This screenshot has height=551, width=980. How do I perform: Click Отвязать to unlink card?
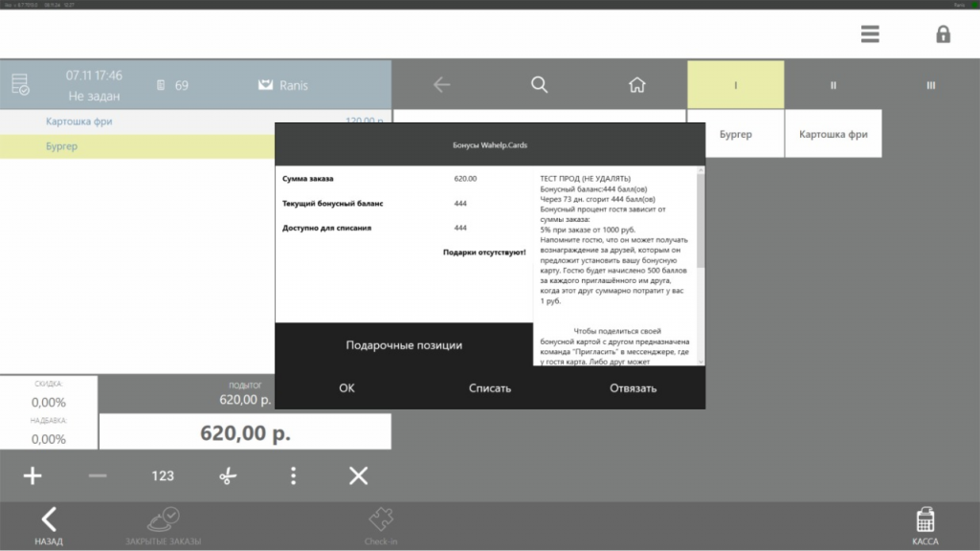(x=634, y=388)
